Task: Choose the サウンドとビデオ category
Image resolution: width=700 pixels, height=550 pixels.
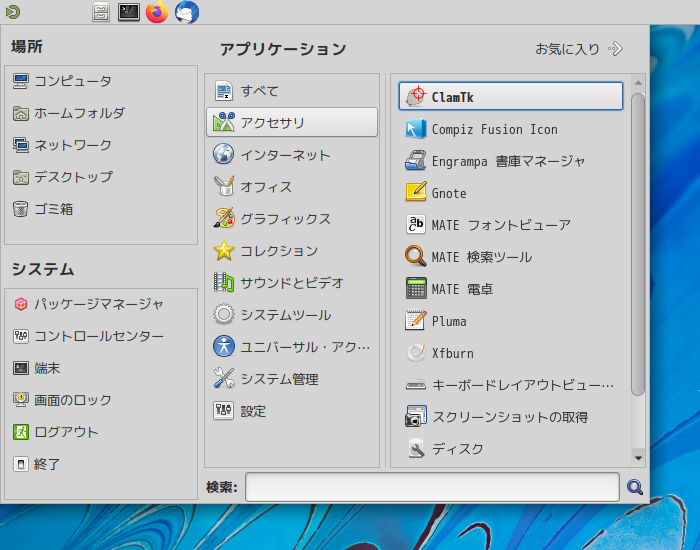Action: click(x=292, y=283)
